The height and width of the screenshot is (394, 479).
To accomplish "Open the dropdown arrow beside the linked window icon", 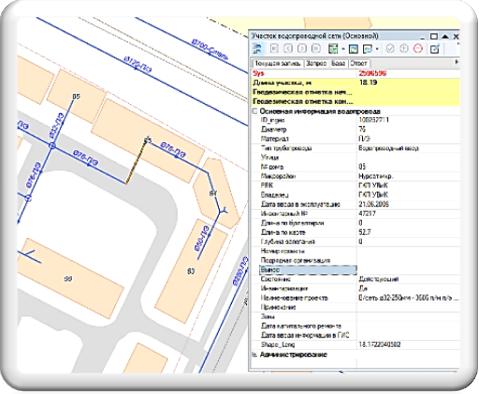I will pos(377,49).
